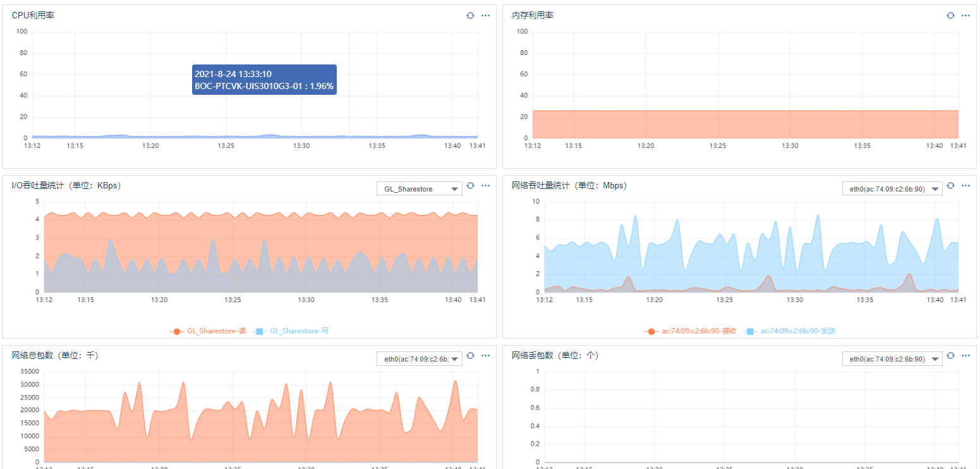Image resolution: width=980 pixels, height=469 pixels.
Task: Open more options for 内存利用率 panel
Action: point(965,15)
